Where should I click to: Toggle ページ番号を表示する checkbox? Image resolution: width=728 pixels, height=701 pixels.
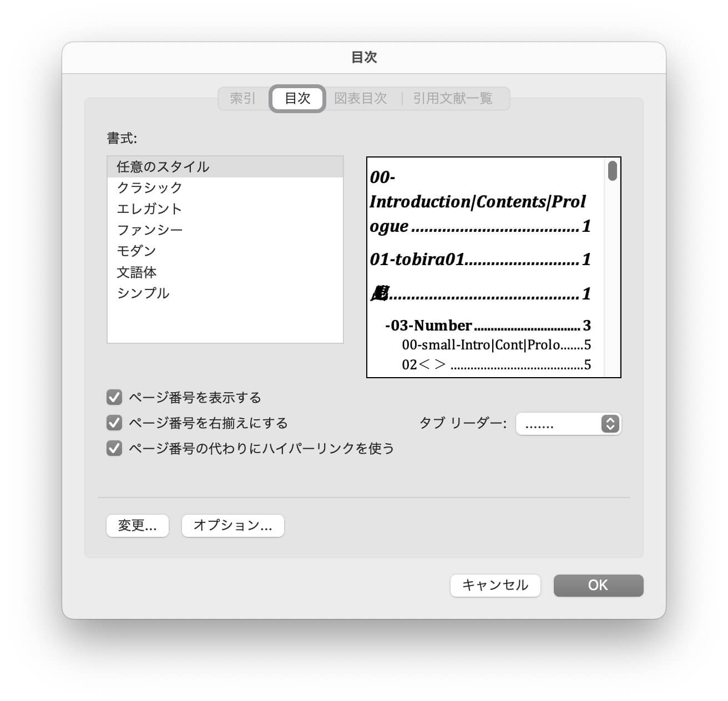point(114,398)
